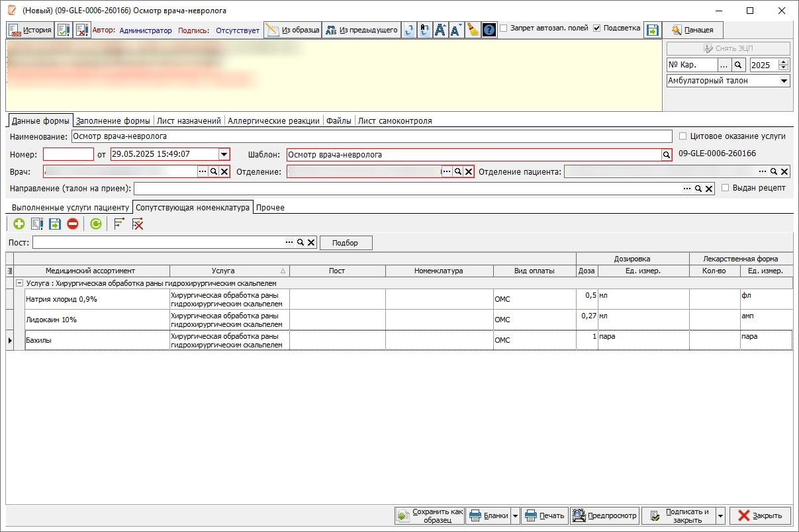This screenshot has height=532, width=799.
Task: Open the Панацея tab
Action: [693, 30]
